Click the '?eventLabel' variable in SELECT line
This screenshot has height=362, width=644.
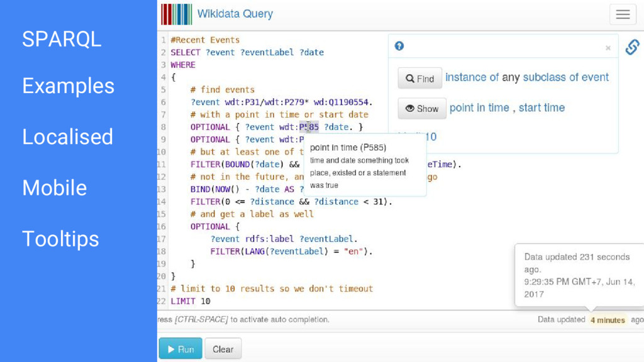267,52
